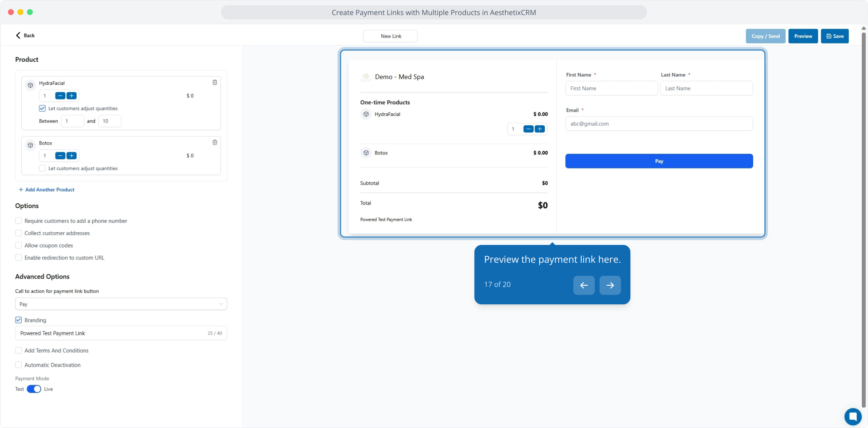Delete the HydraFacial product with trash icon
The width and height of the screenshot is (868, 428).
[215, 82]
